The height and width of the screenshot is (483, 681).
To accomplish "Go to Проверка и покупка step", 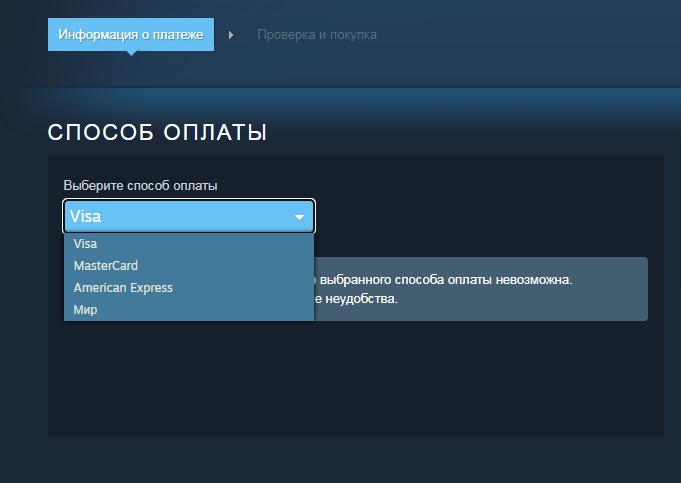I will click(317, 35).
